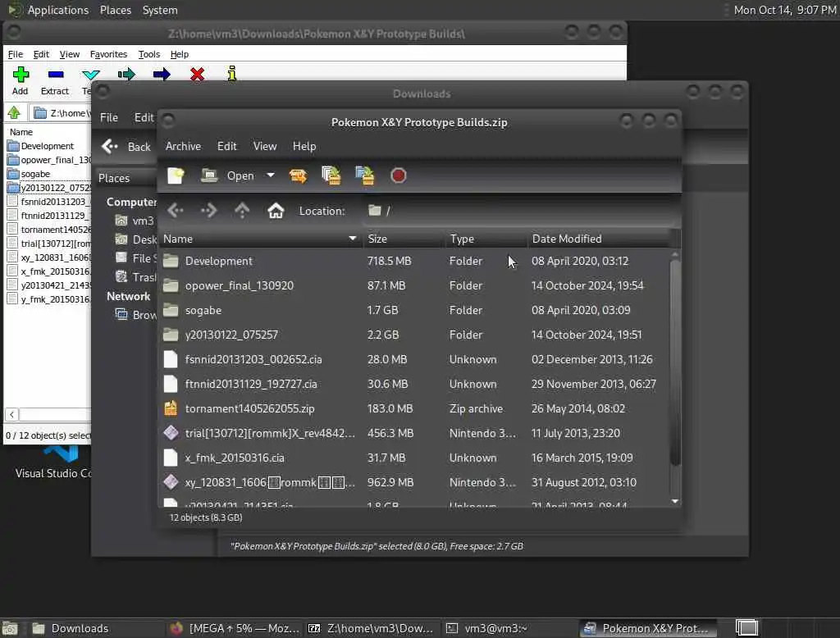
Task: Click the Move arrow icon in 7-Zip
Action: [x=162, y=74]
